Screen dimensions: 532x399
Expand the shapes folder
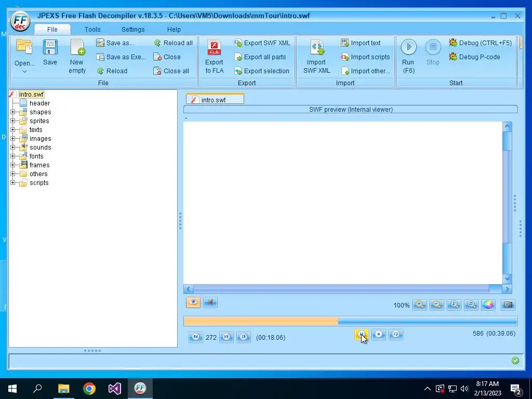pyautogui.click(x=13, y=112)
